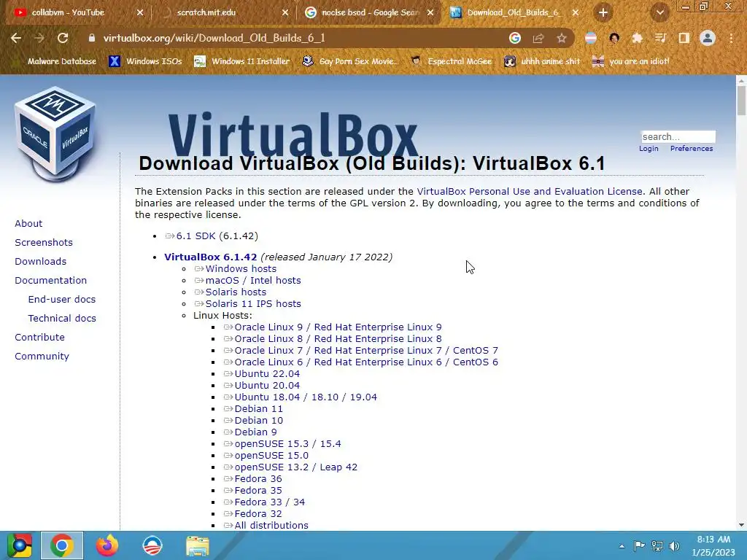747x560 pixels.
Task: Go back with the browser back arrow
Action: click(x=16, y=38)
